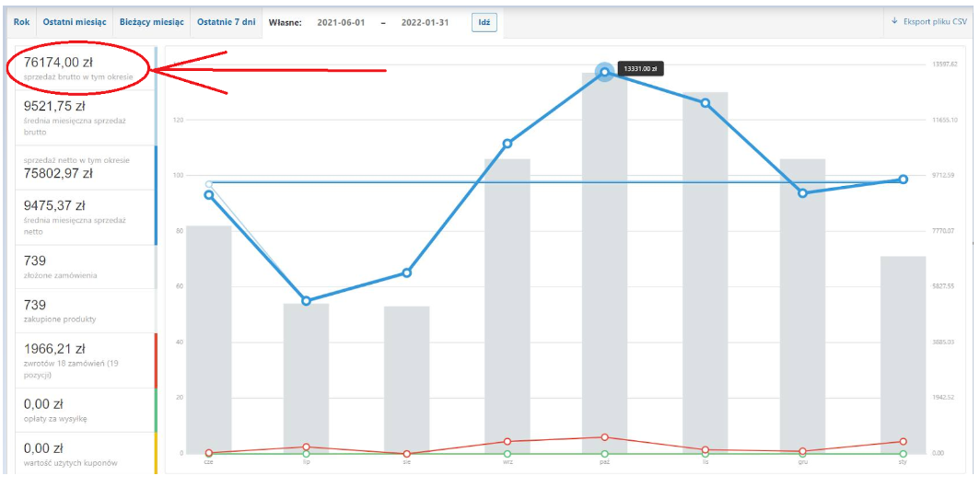Switch to Ostatni miesiąc tab
The image size is (980, 499).
(x=75, y=22)
